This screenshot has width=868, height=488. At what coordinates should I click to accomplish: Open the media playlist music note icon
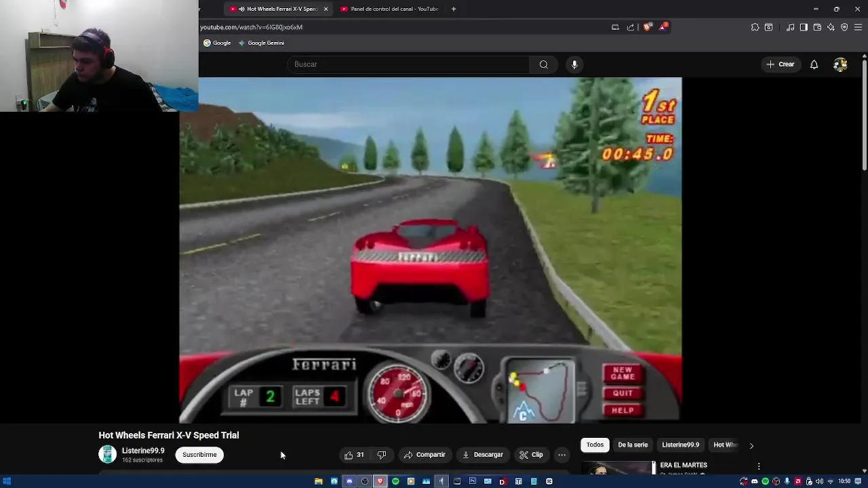pos(790,27)
